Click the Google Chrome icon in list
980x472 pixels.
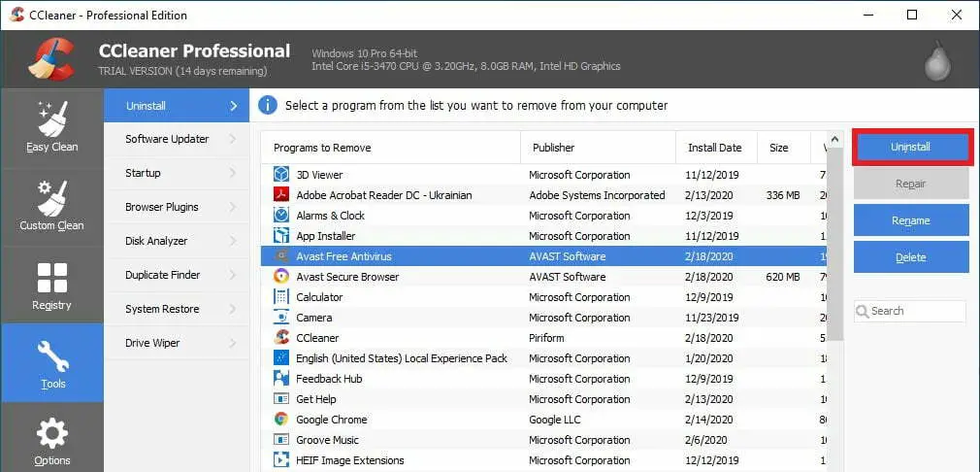[x=281, y=420]
